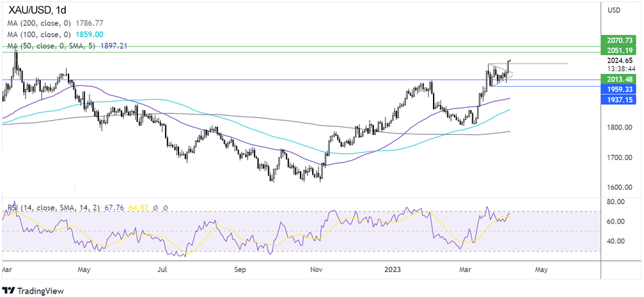Click the current price 2024.65 label
The image size is (644, 297).
(620, 60)
